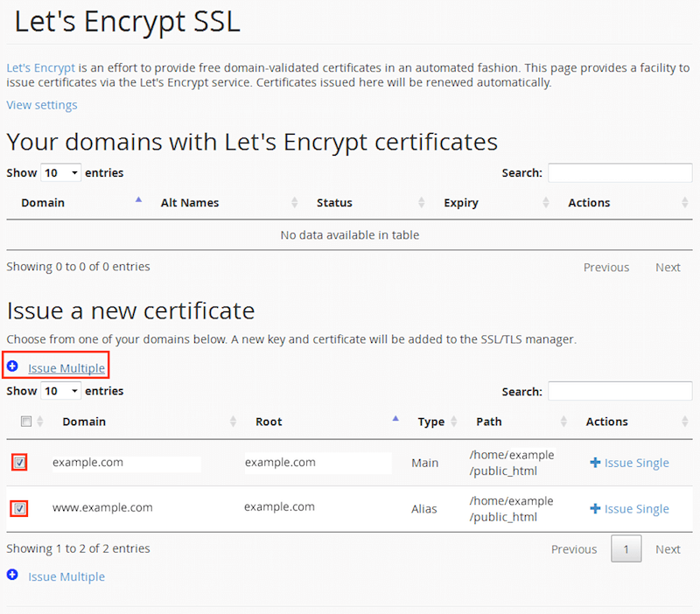Open entries dropdown in Issue new certificate section
Screen dimensions: 700x614
61,391
